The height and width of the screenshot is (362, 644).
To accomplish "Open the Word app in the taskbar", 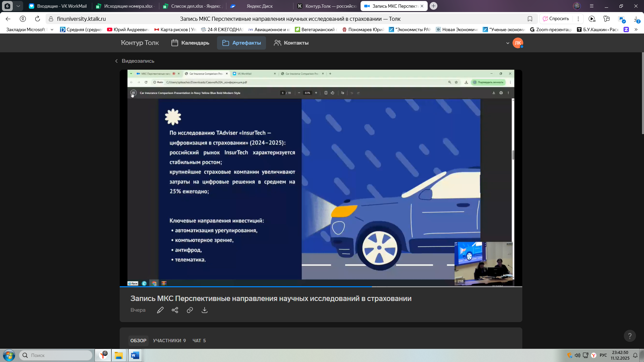I will pyautogui.click(x=135, y=355).
